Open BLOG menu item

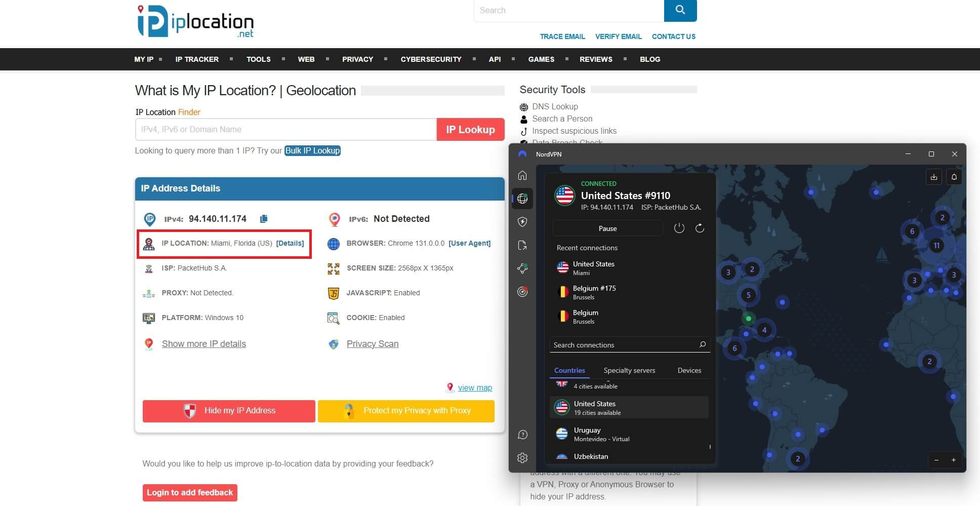(650, 59)
